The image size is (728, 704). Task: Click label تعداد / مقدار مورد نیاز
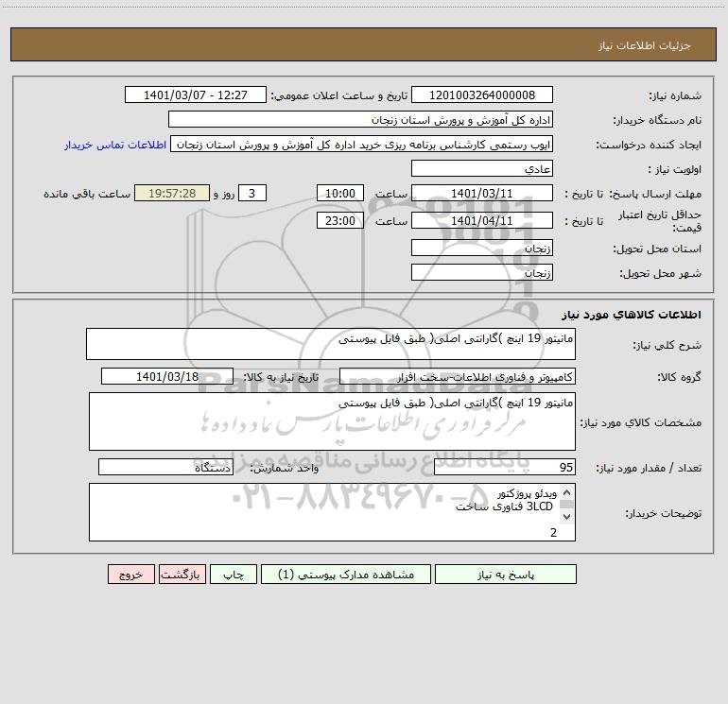click(x=649, y=468)
